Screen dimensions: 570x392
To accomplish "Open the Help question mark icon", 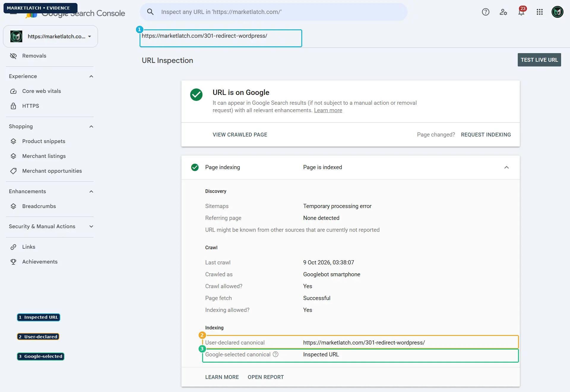I will tap(486, 12).
